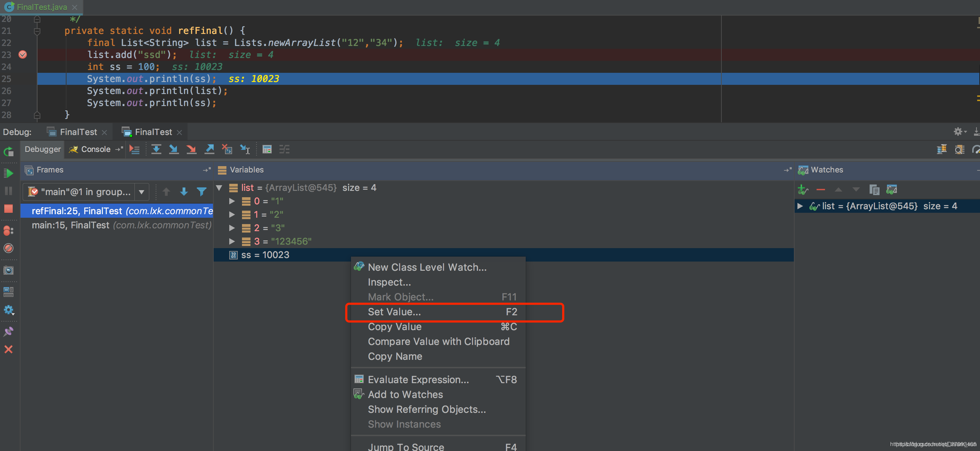
Task: Choose Jump To Source menu item
Action: 438,446
